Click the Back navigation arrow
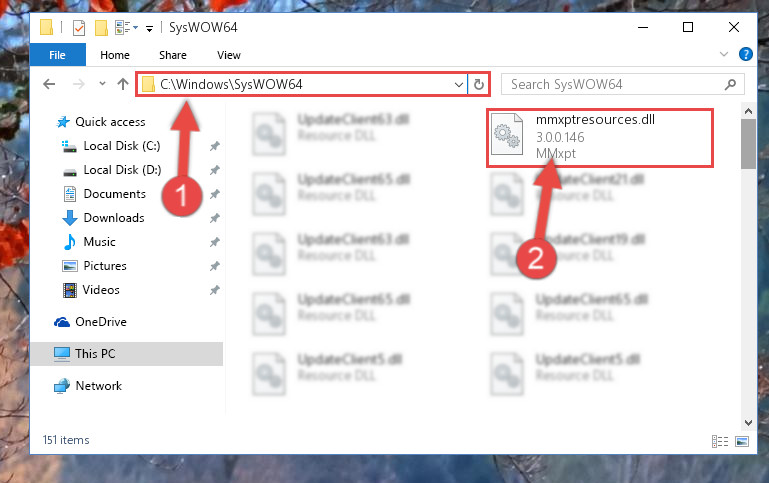Viewport: 769px width, 483px height. (x=49, y=84)
